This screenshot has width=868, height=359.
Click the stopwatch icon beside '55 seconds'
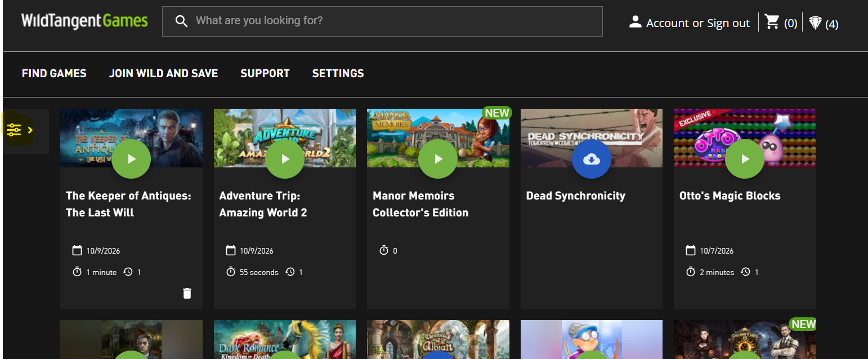tap(230, 272)
